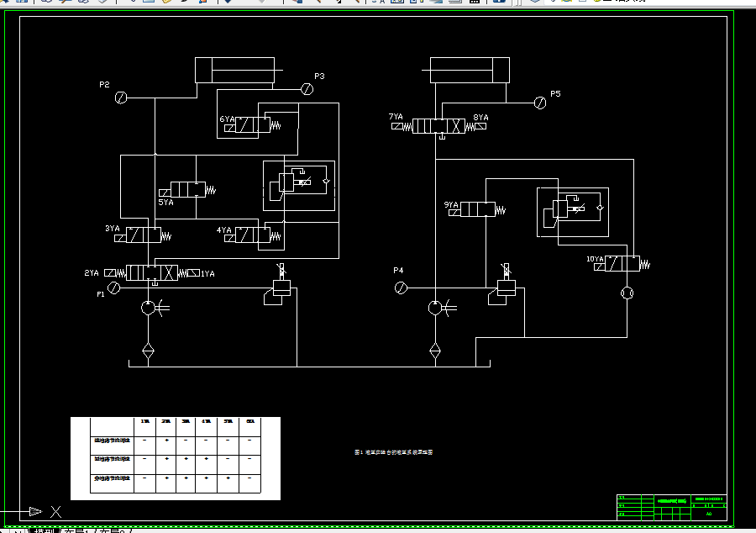Click the 1YA solenoid label
The height and width of the screenshot is (533, 756).
[x=207, y=273]
